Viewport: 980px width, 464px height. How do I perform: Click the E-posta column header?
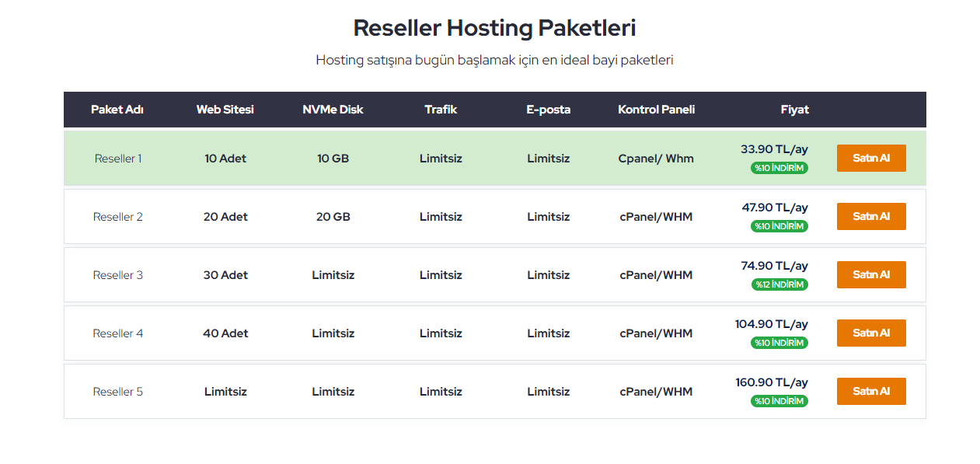[x=549, y=110]
